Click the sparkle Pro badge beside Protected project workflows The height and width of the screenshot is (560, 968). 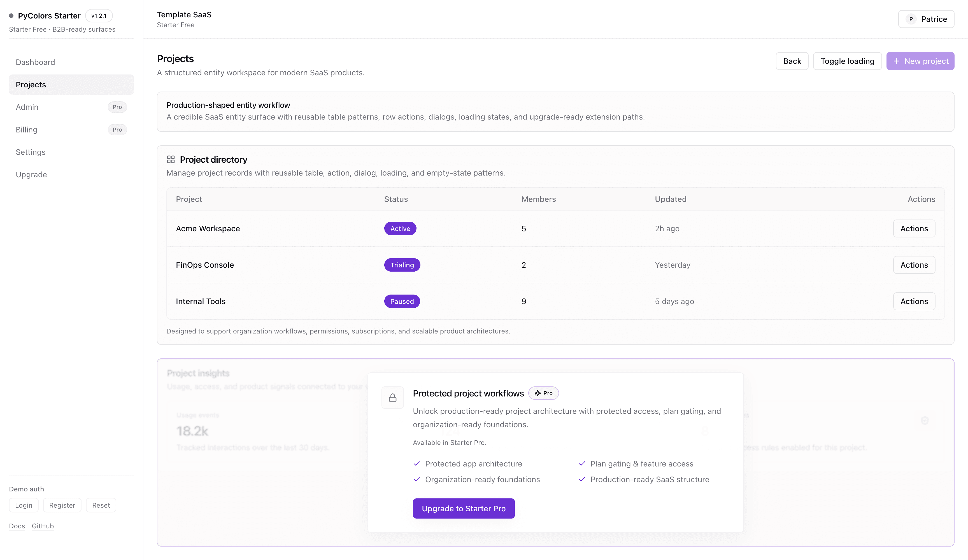pos(543,393)
